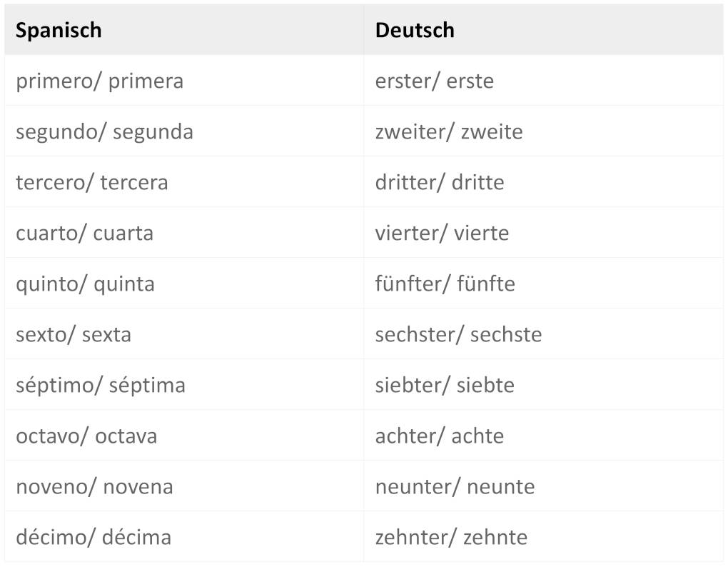The width and height of the screenshot is (728, 567).
Task: Click the "Spanisch" column header
Action: point(59,30)
